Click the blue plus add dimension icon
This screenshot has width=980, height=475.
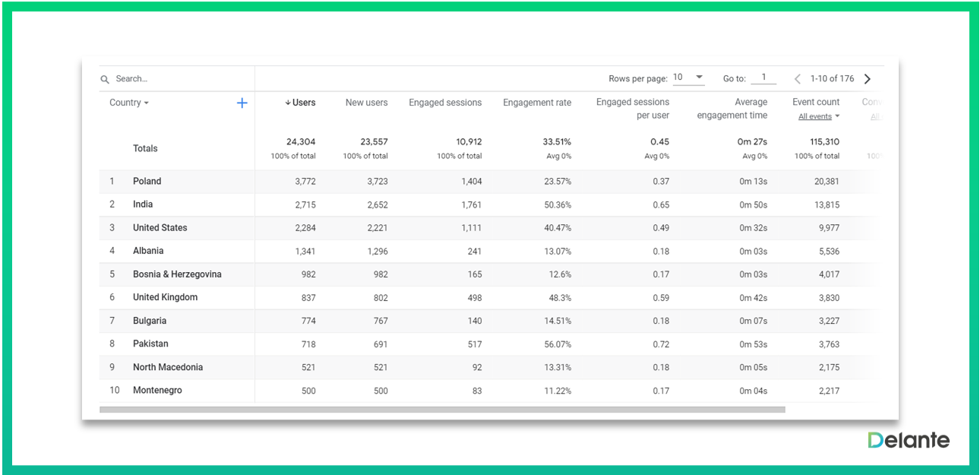point(242,103)
